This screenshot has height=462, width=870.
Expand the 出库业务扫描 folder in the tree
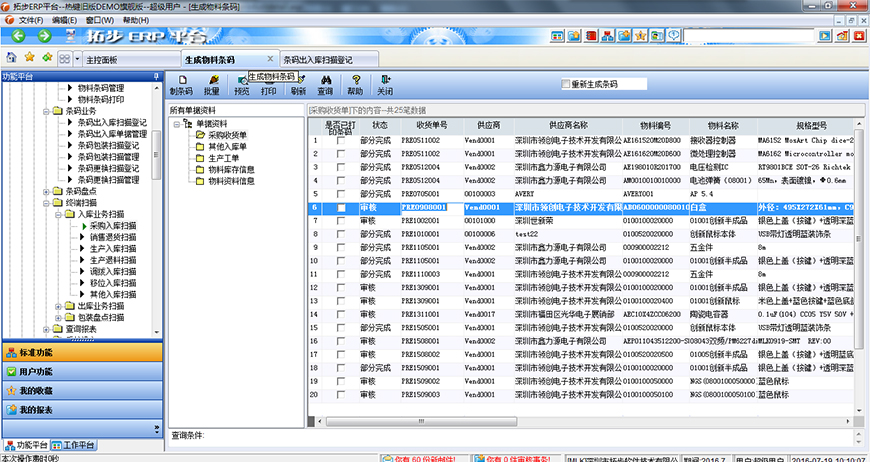point(59,306)
